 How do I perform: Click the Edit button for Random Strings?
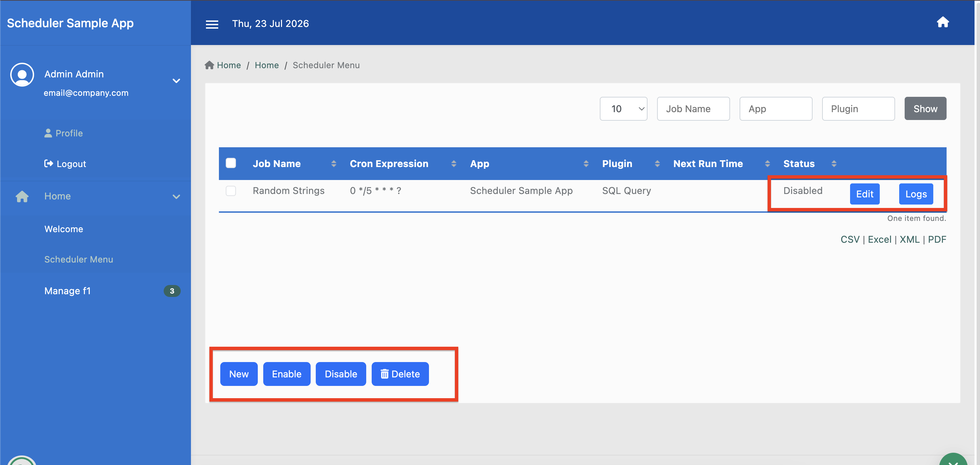pos(864,194)
